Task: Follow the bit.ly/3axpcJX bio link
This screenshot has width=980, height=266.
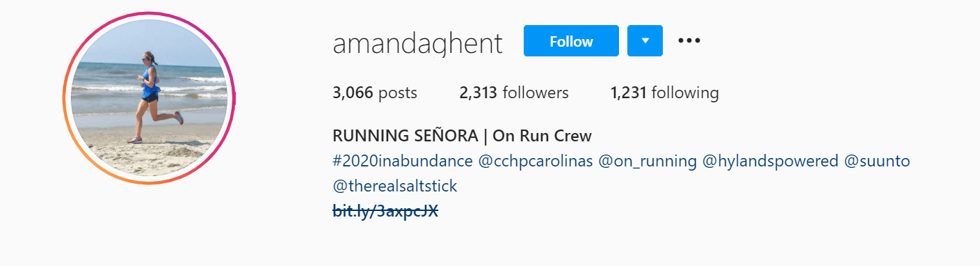Action: 385,211
